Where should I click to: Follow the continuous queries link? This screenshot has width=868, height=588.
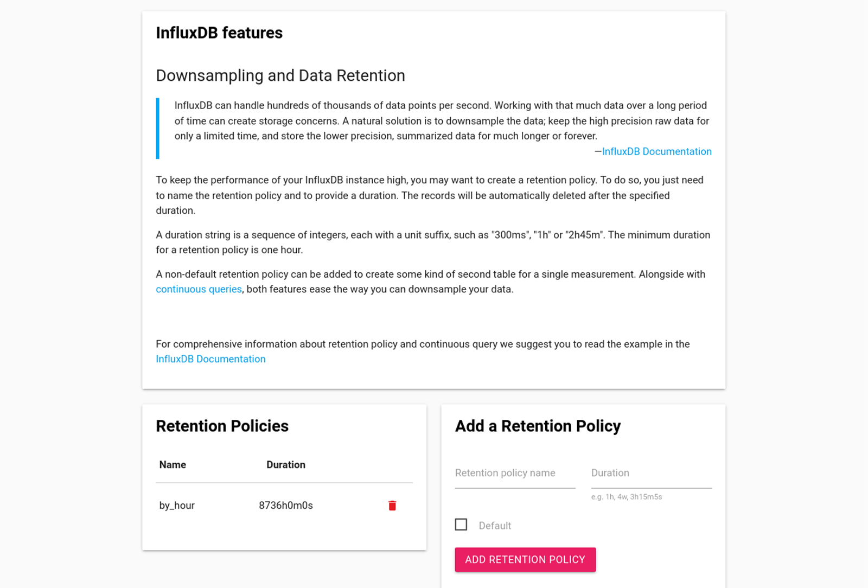click(x=199, y=289)
